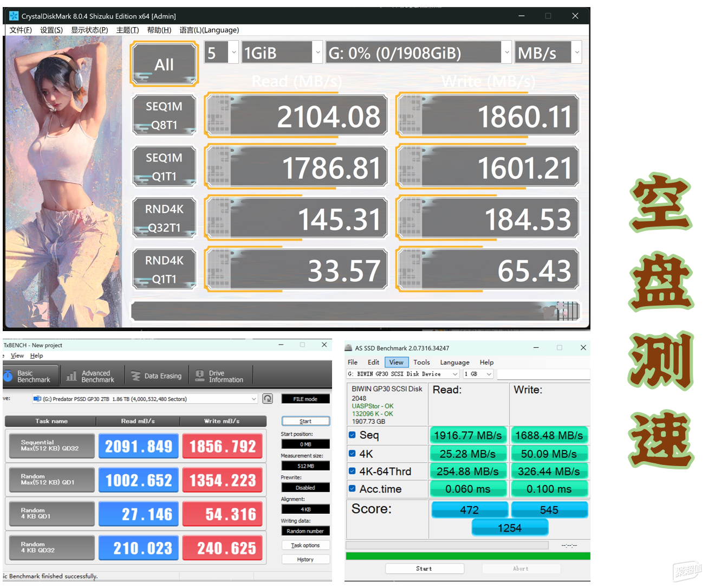Select the Drive Information tab in TxBENCH

(x=220, y=376)
